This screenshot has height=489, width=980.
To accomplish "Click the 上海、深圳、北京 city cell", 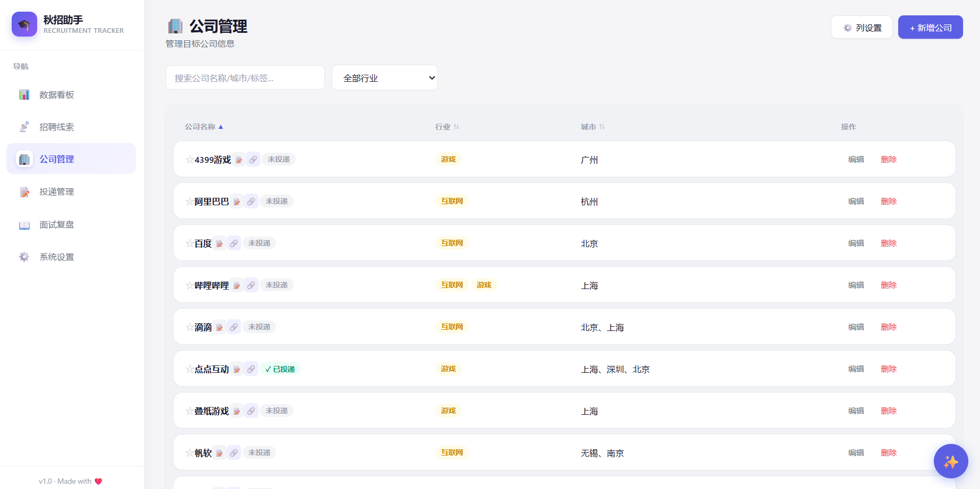I will [615, 369].
